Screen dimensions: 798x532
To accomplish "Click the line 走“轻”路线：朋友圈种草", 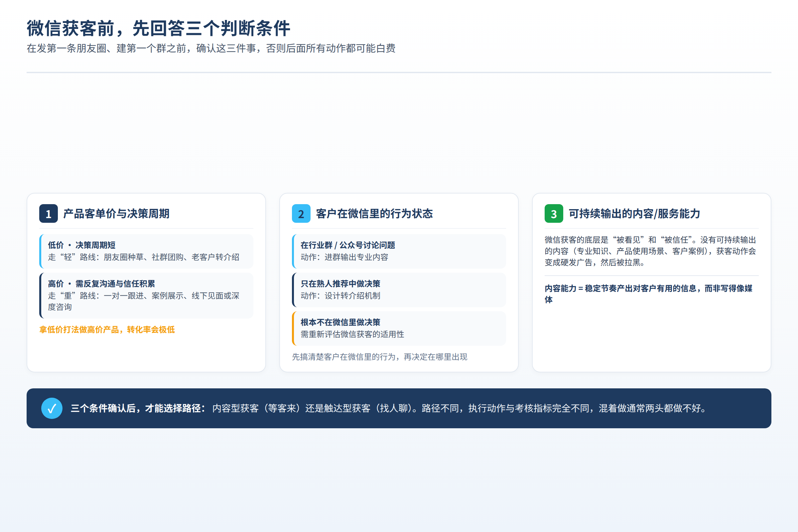I will (144, 257).
